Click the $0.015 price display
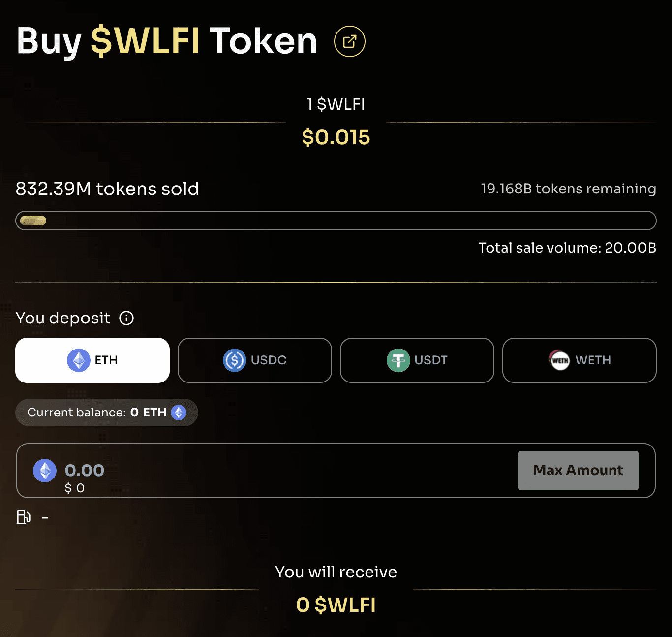The width and height of the screenshot is (672, 637). click(x=336, y=138)
